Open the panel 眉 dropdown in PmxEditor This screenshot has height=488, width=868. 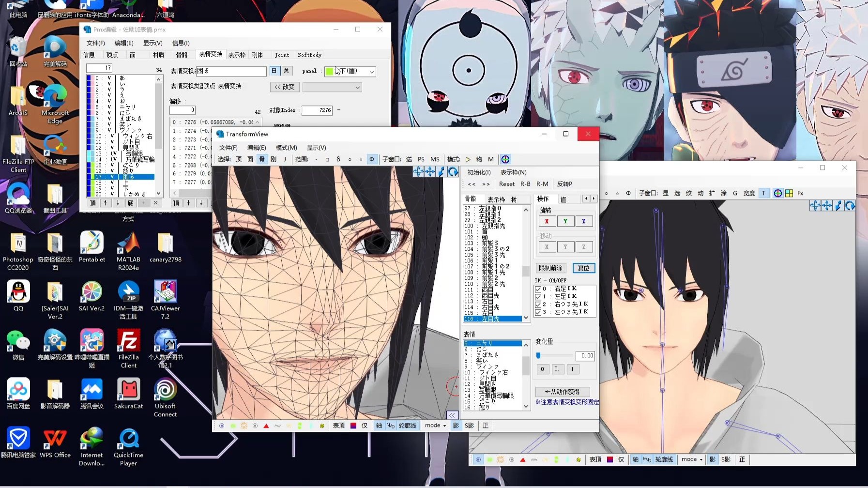click(x=370, y=71)
